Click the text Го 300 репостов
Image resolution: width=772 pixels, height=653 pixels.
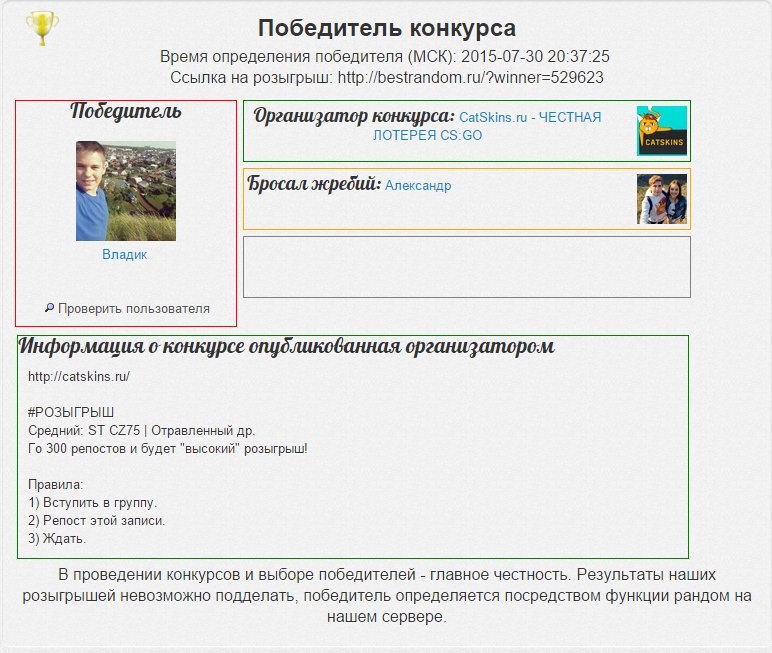point(77,449)
